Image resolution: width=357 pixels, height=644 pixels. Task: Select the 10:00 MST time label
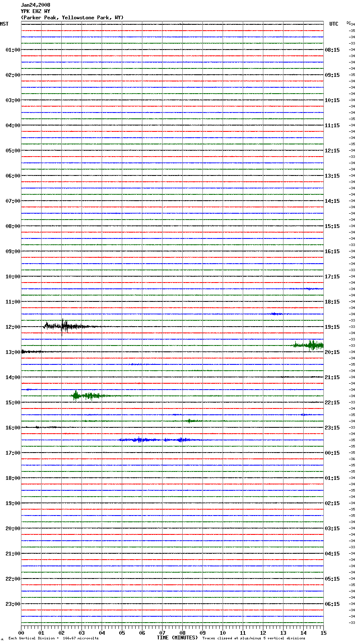tap(13, 277)
